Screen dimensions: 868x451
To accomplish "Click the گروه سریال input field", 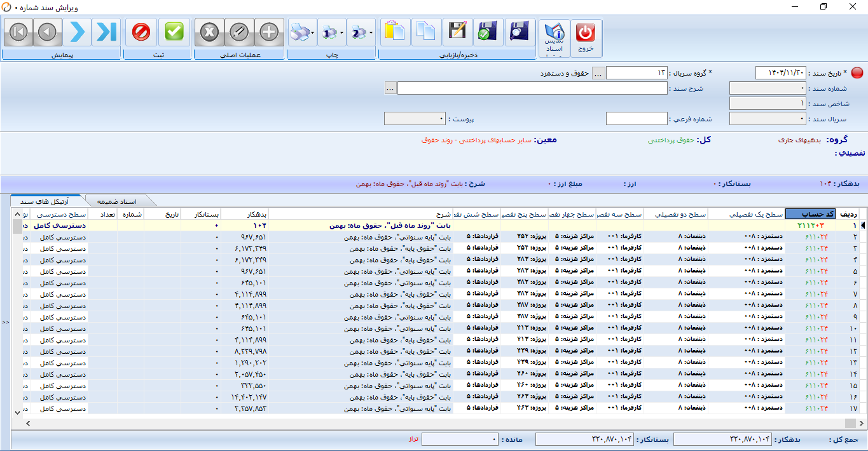I will [x=637, y=73].
